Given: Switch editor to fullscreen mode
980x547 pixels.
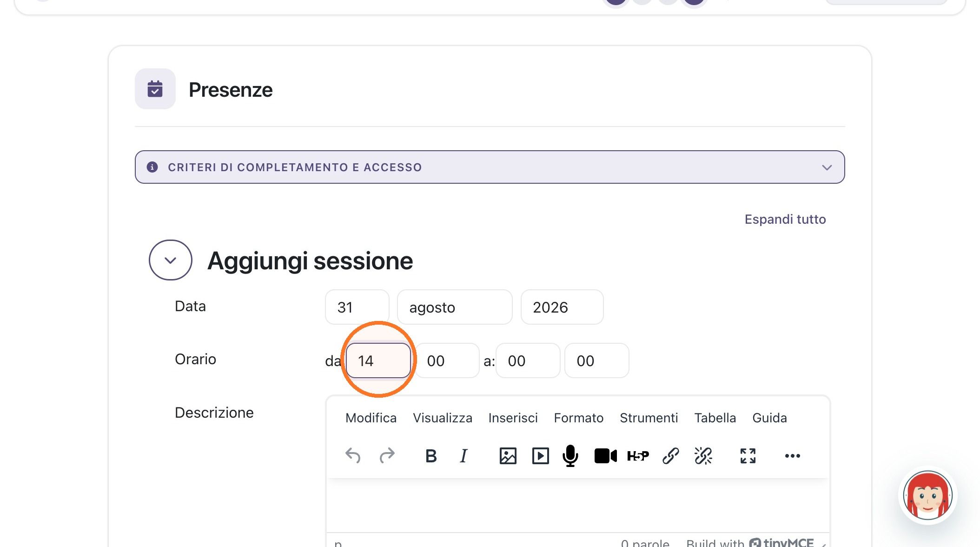Looking at the screenshot, I should (x=748, y=455).
